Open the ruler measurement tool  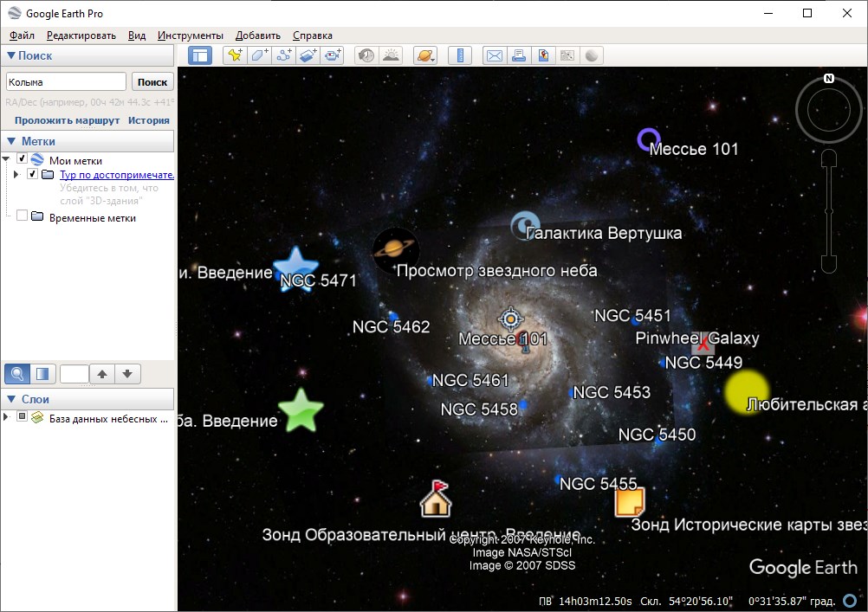(460, 55)
